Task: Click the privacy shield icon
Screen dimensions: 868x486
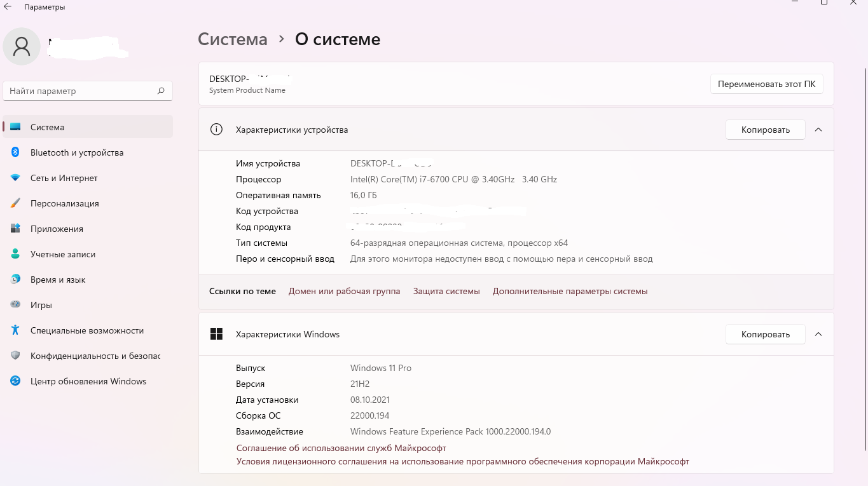Action: (15, 356)
